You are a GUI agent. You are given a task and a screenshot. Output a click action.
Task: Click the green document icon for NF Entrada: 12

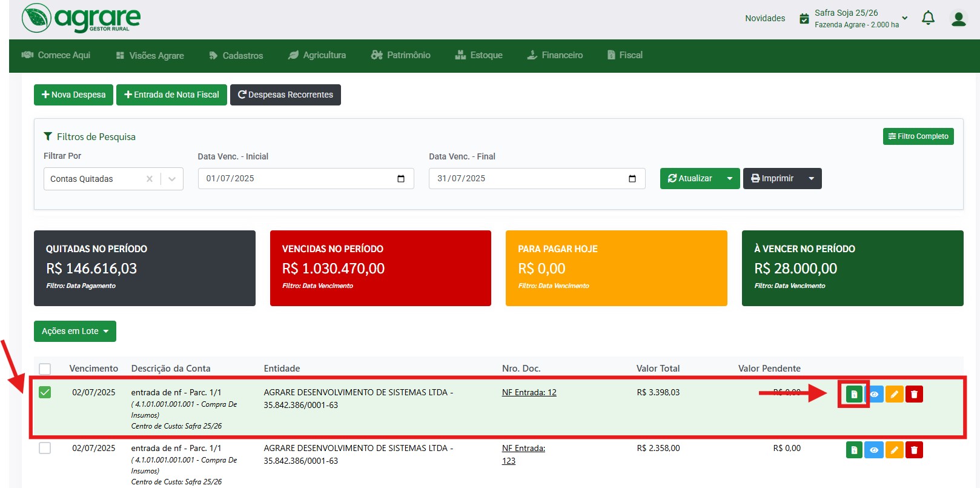click(854, 394)
